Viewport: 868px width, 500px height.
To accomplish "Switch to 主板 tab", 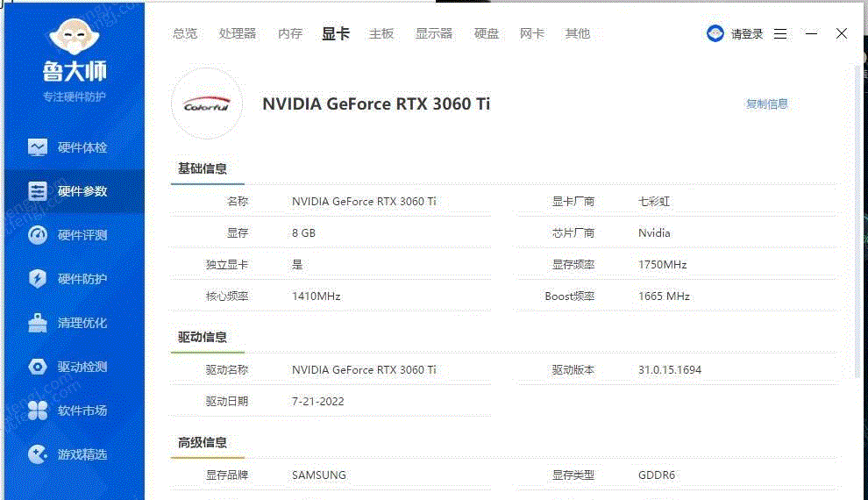I will coord(381,34).
